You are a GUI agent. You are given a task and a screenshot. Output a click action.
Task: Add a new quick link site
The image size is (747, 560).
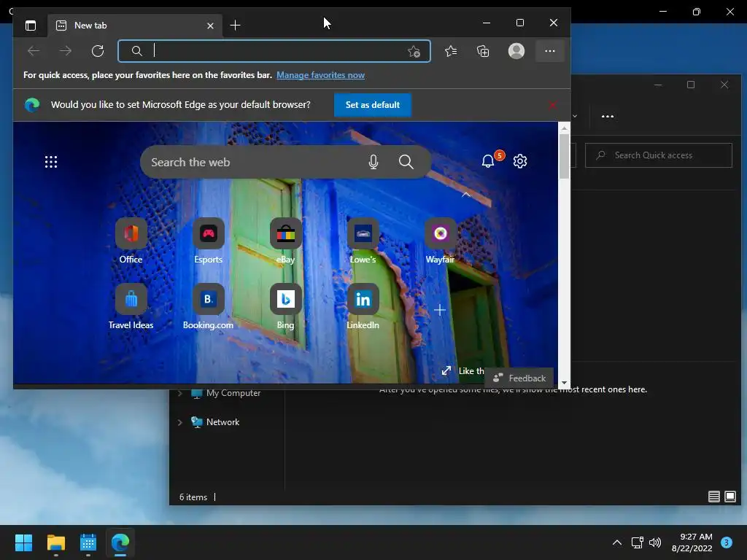click(440, 311)
